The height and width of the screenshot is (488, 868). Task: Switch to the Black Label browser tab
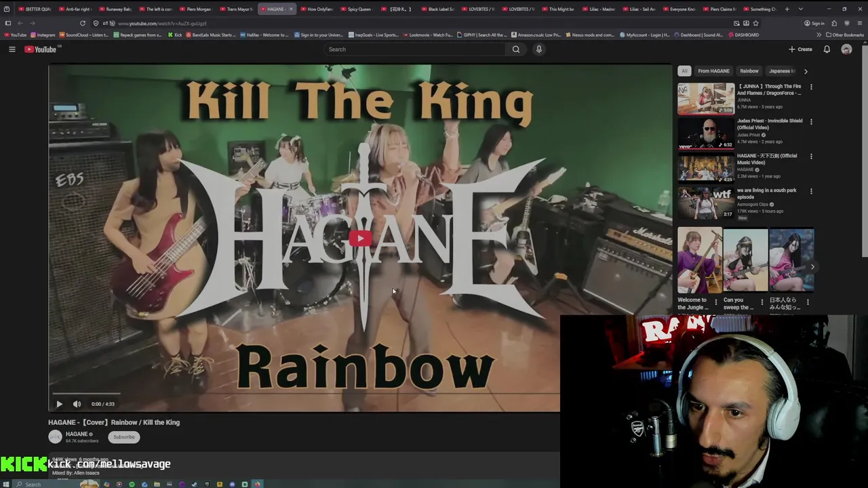tap(439, 9)
